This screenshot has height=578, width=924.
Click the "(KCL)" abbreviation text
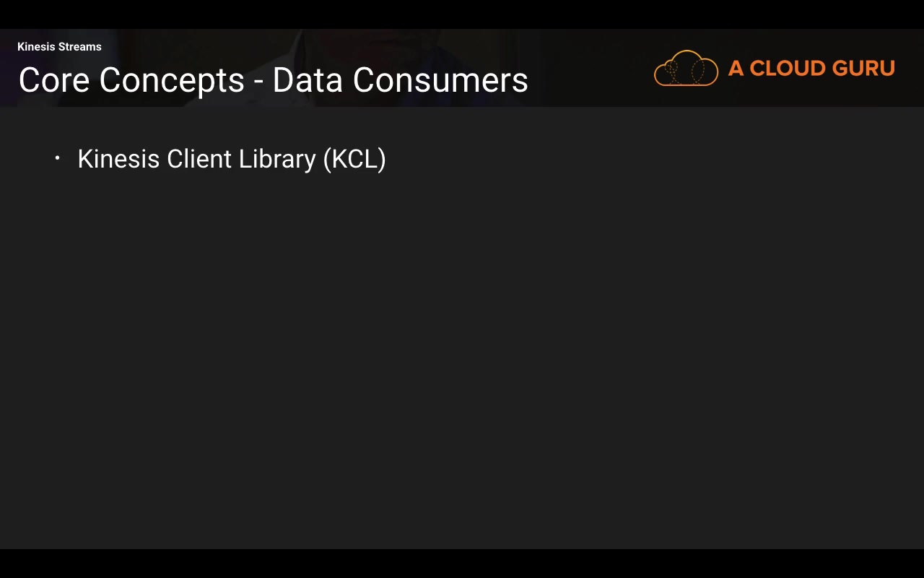pos(354,159)
